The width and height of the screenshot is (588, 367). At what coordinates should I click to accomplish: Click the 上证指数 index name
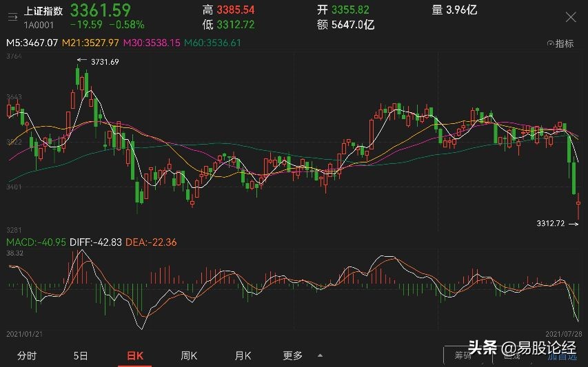pyautogui.click(x=43, y=11)
